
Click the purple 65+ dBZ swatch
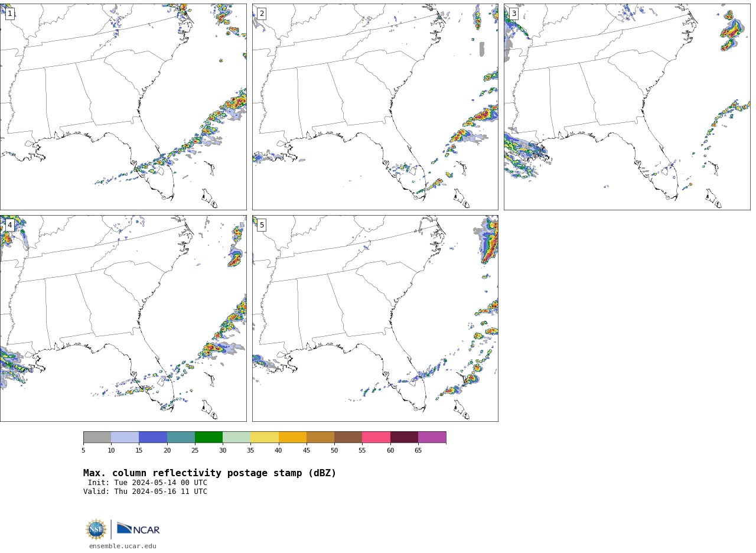[432, 437]
